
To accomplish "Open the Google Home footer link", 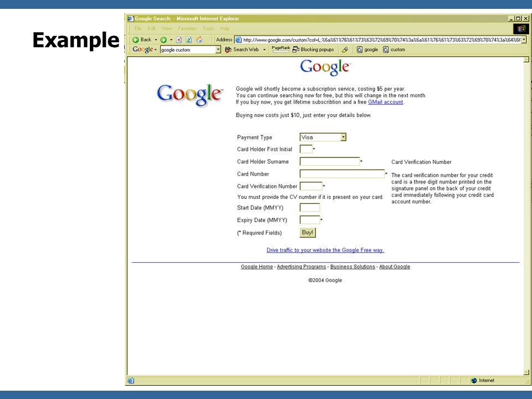I will [x=257, y=267].
